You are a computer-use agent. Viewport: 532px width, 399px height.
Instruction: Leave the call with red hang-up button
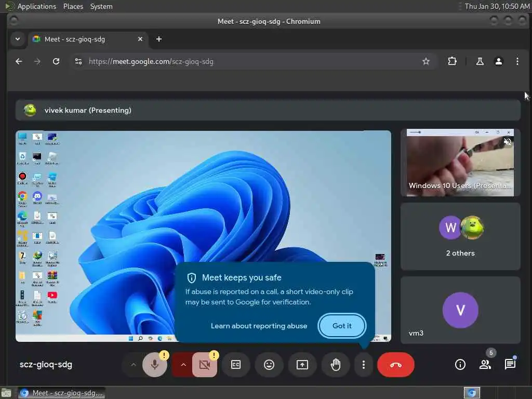(395, 365)
